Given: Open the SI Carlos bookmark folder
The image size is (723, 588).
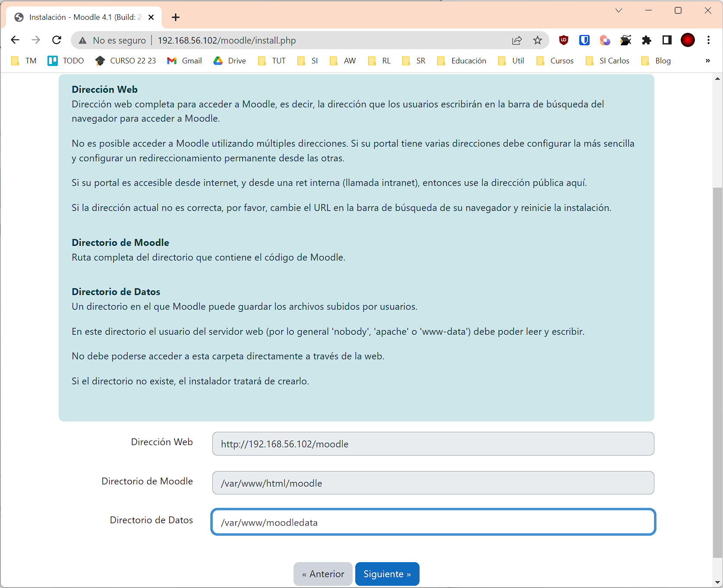Looking at the screenshot, I should [608, 61].
